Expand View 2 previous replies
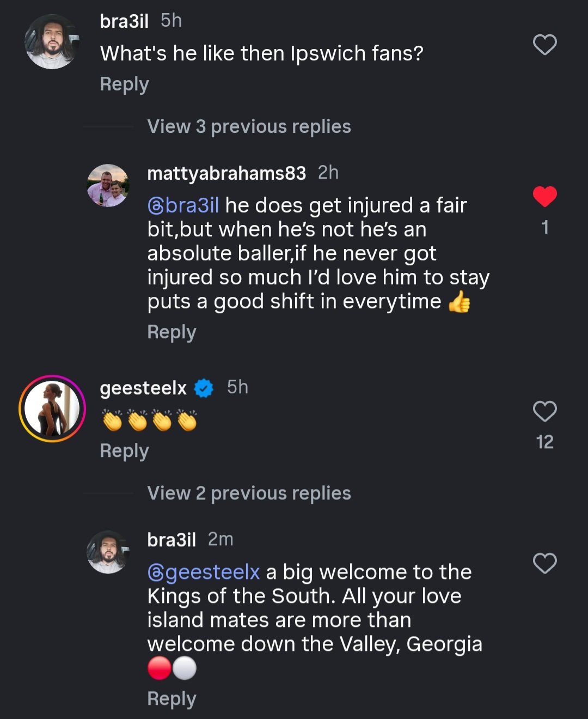588x719 pixels. [249, 493]
